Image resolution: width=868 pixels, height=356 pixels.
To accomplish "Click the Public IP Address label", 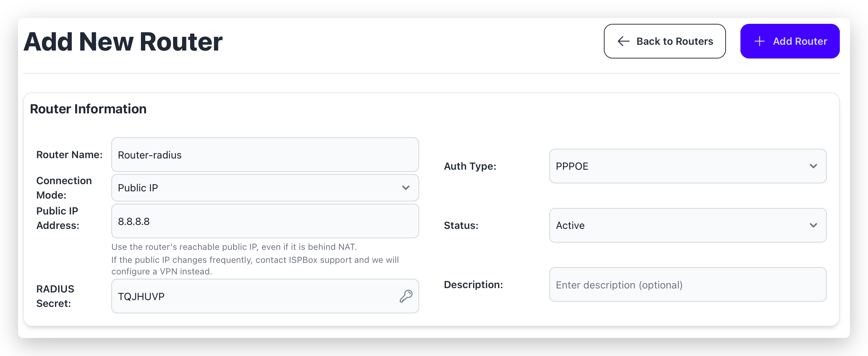I will tap(58, 218).
